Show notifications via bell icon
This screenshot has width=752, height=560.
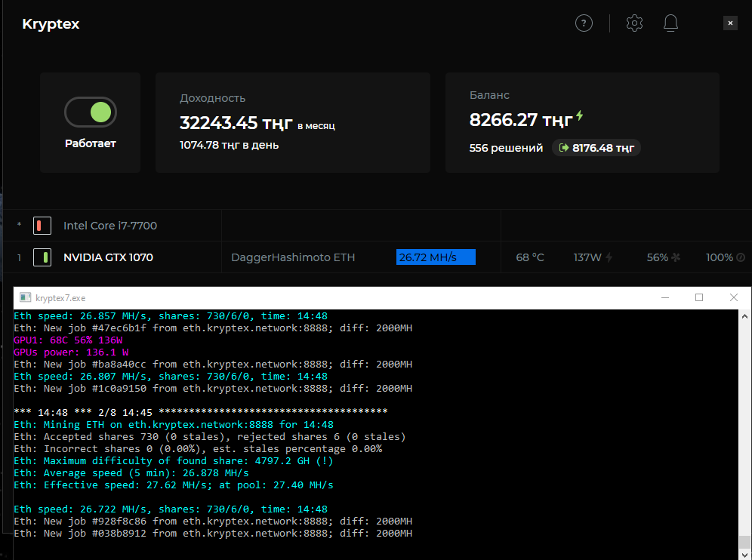pos(670,23)
